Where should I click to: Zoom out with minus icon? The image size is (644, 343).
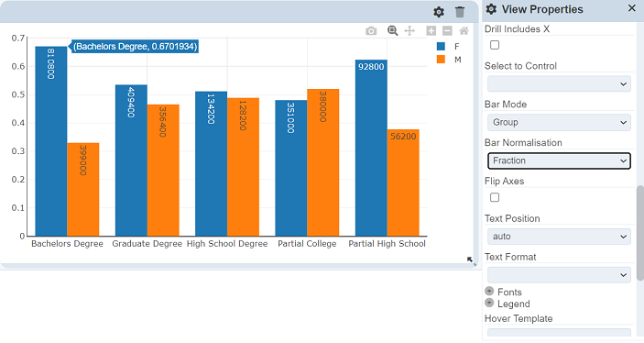tap(447, 31)
